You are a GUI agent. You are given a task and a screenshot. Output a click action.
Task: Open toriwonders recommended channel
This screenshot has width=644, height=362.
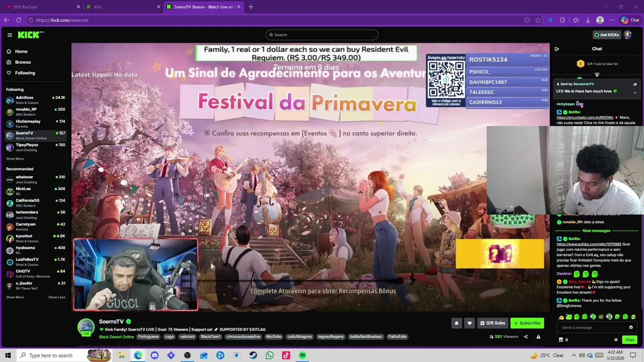35,214
